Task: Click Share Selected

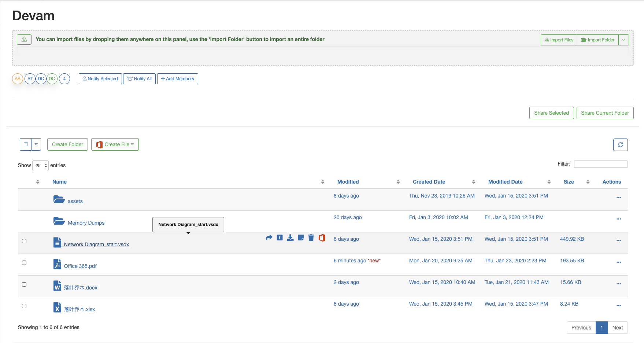Action: pos(551,113)
